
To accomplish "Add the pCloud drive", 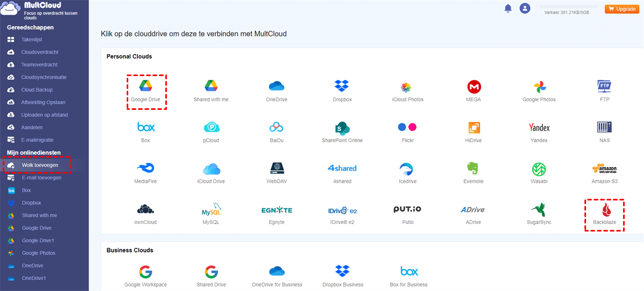I will point(211,132).
